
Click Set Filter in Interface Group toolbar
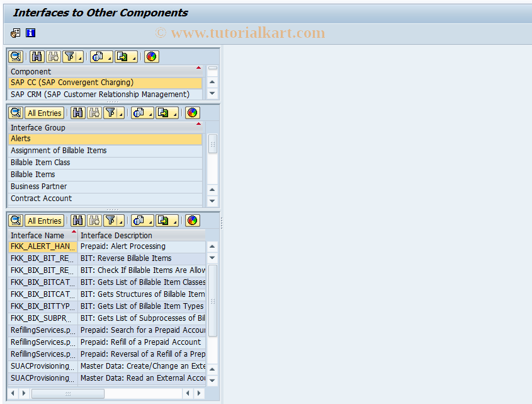110,113
